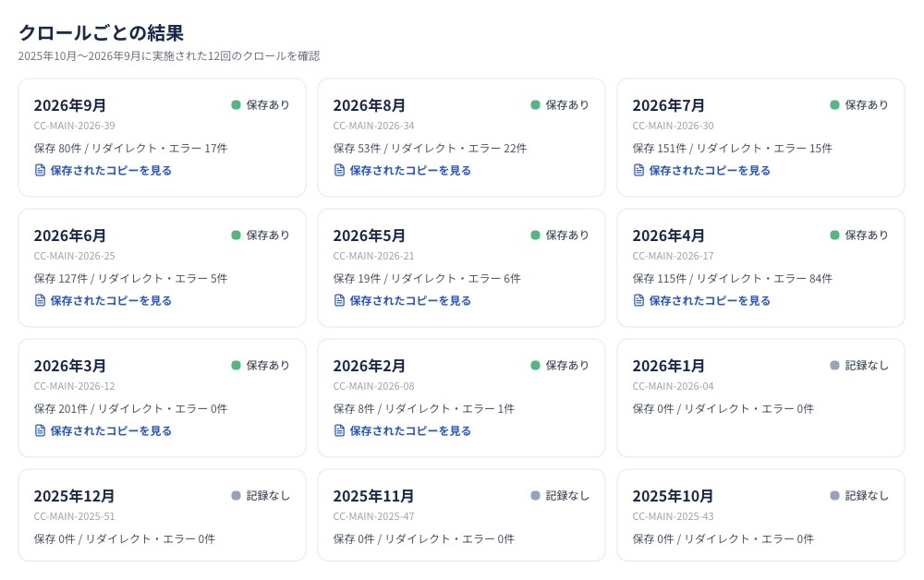Screen dimensions: 924x580
Task: Open 保存されたコピーを見る link for 2026年4月
Action: click(702, 300)
